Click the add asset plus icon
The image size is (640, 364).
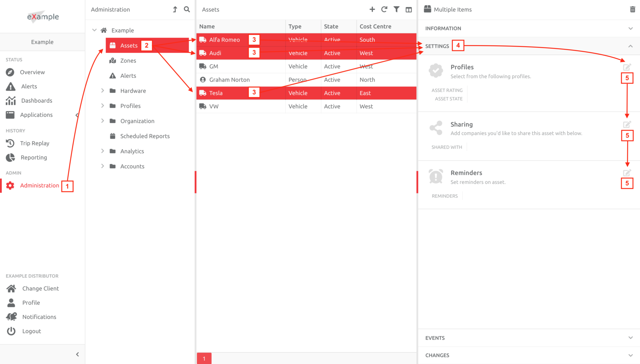(x=372, y=10)
